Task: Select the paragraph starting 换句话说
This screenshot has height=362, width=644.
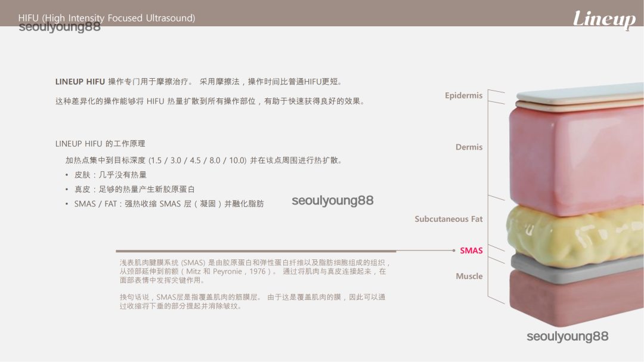Action: (253, 302)
